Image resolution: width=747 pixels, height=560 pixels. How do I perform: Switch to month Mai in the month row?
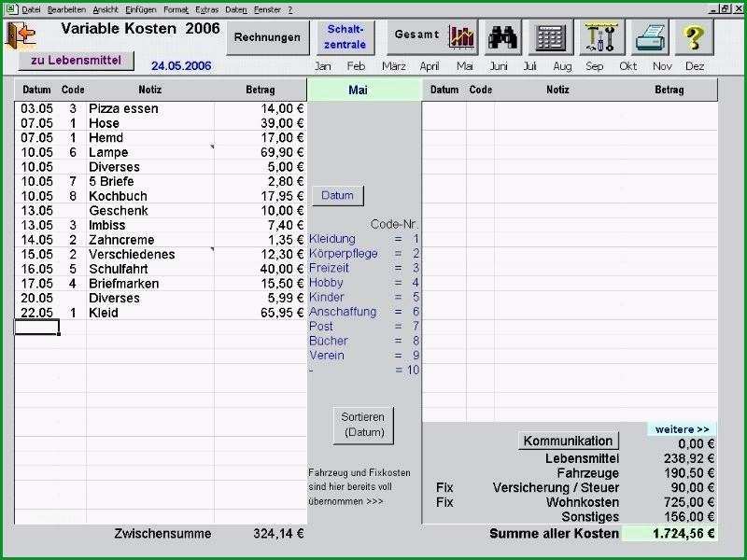pyautogui.click(x=464, y=66)
